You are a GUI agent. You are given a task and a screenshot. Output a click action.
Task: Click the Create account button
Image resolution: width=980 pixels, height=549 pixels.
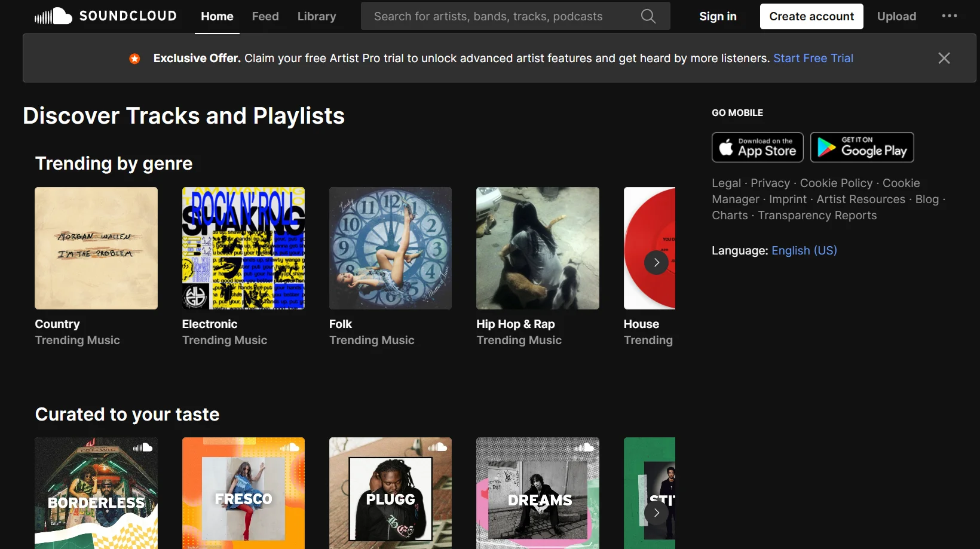pyautogui.click(x=811, y=16)
